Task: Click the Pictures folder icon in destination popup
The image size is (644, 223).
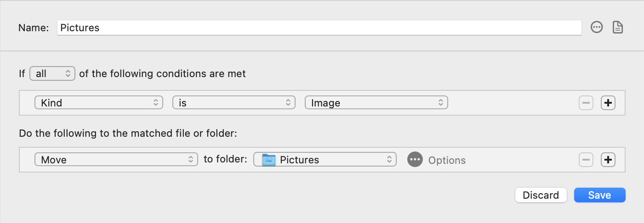Action: pos(268,160)
